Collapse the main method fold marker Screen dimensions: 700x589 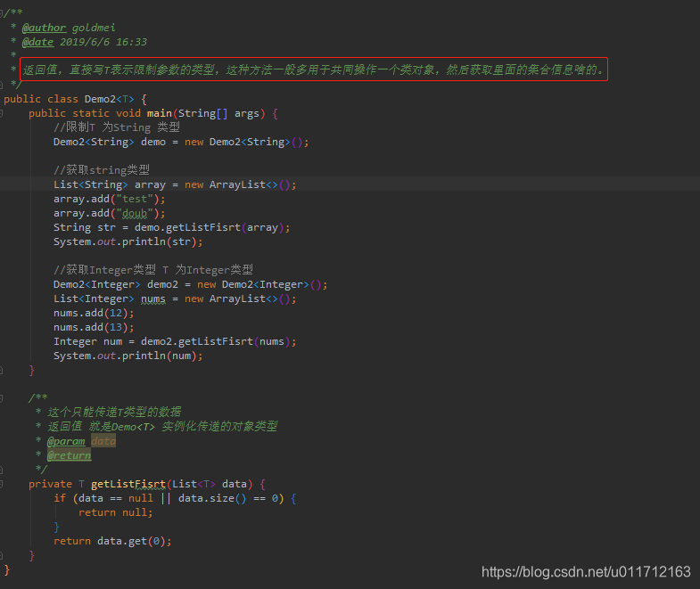(x=2, y=113)
